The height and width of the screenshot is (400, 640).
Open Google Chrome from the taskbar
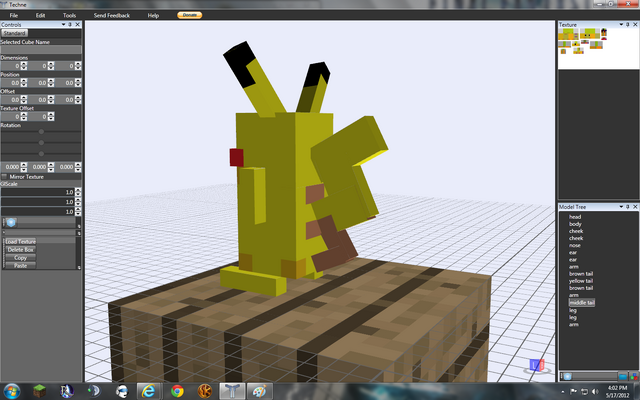point(177,391)
